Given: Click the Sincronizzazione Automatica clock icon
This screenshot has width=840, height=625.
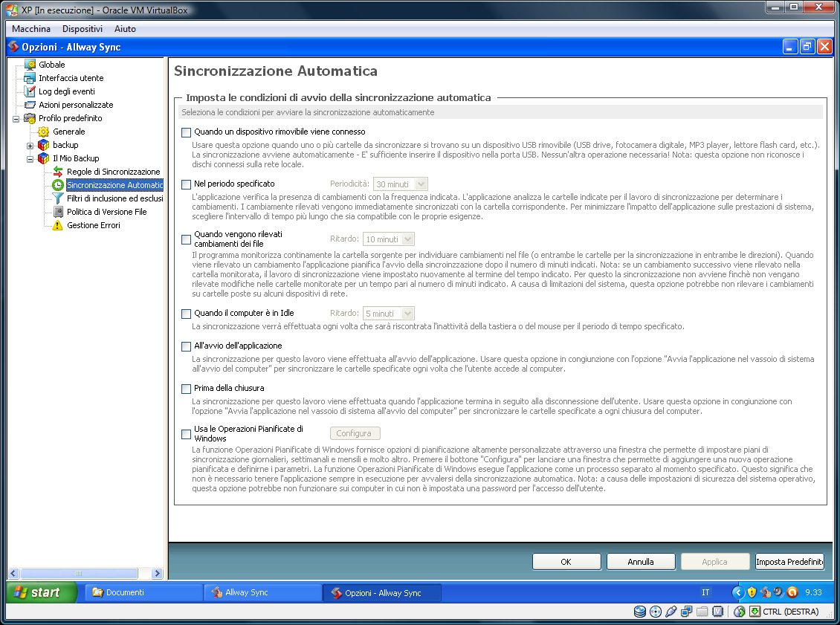Looking at the screenshot, I should tap(58, 185).
